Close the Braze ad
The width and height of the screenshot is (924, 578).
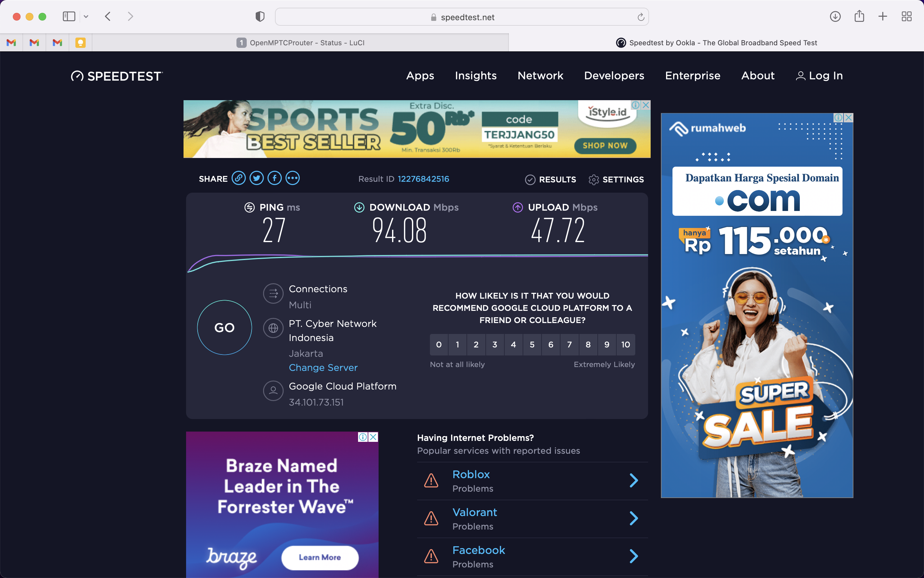(x=373, y=437)
